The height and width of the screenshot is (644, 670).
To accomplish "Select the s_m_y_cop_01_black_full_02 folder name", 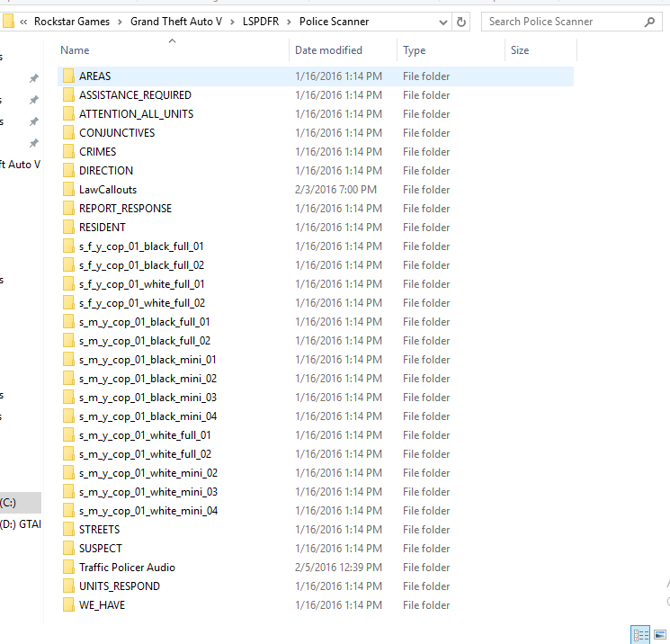I will click(x=145, y=341).
